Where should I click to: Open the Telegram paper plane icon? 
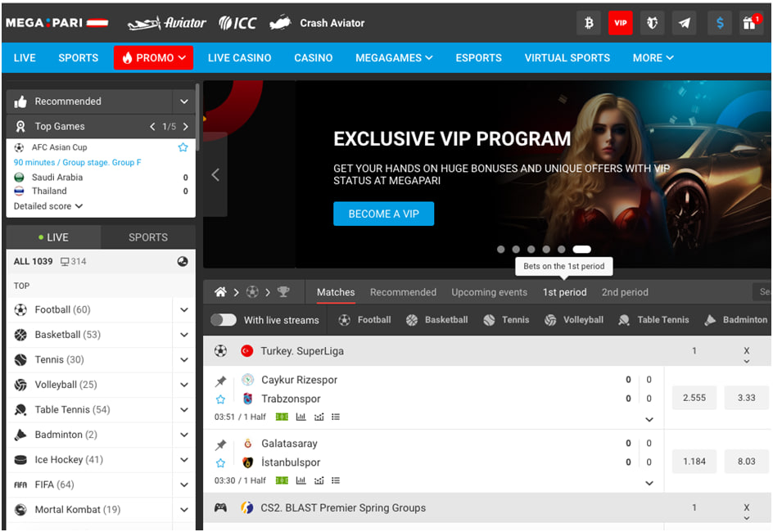[685, 23]
